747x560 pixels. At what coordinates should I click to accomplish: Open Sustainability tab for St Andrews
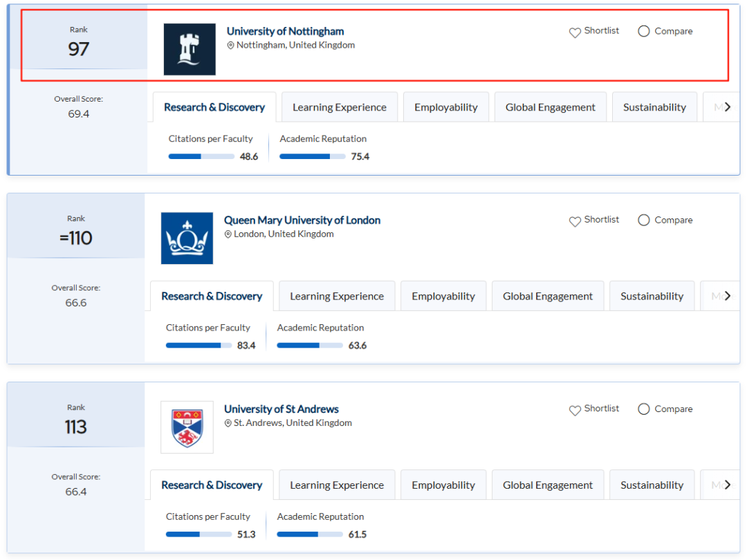pos(652,485)
